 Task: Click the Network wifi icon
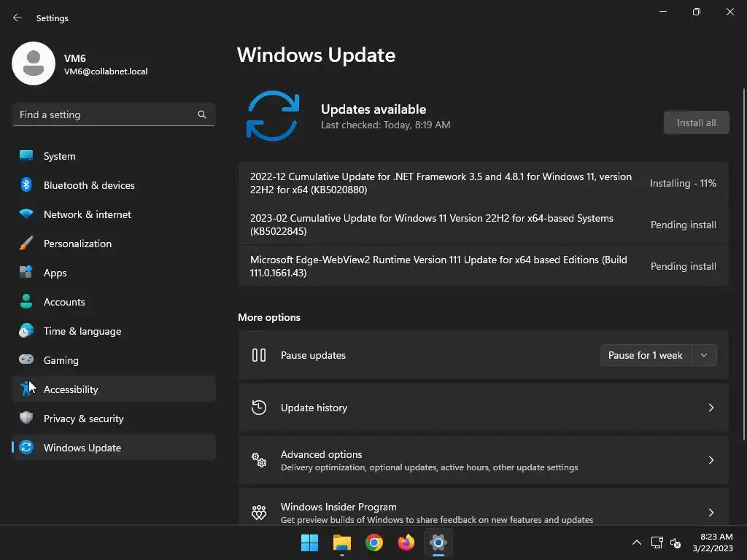point(26,214)
